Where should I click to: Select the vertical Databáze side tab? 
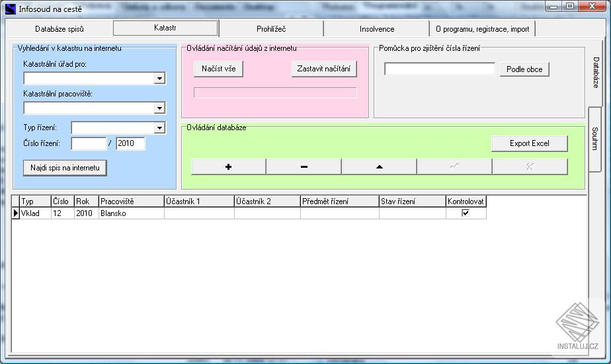point(595,73)
